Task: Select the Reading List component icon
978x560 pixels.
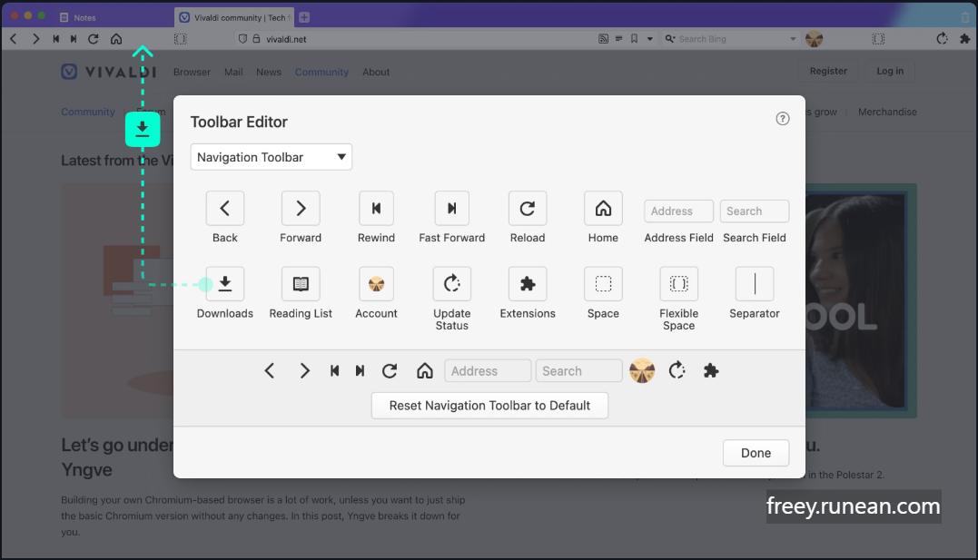Action: (x=301, y=284)
